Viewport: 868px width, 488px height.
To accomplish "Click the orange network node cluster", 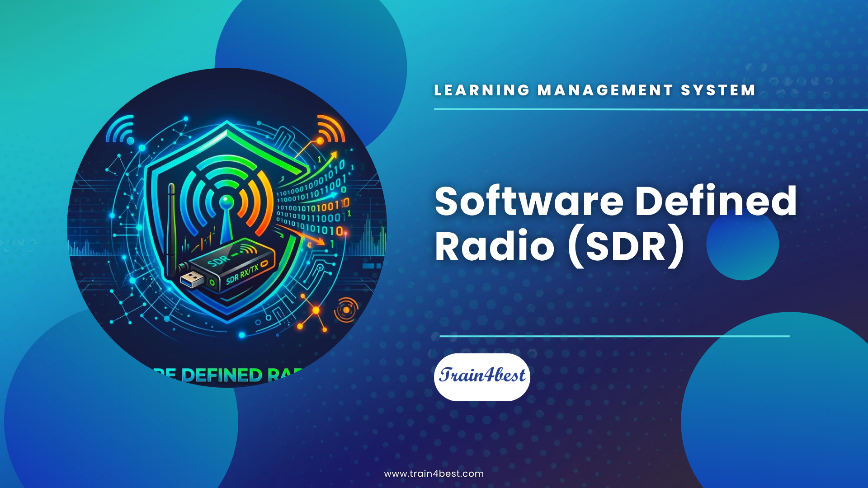I will (313, 312).
